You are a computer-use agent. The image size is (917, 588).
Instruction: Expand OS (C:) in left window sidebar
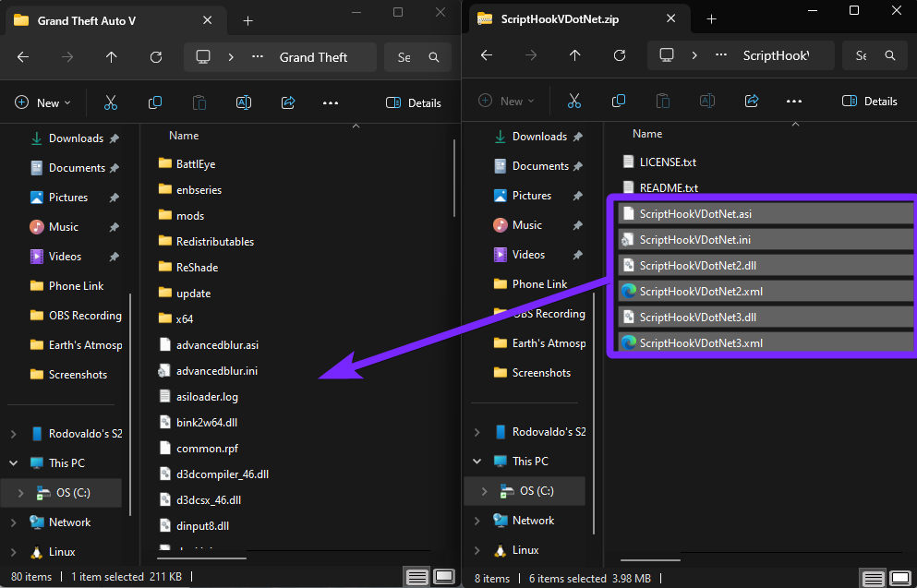[x=21, y=493]
